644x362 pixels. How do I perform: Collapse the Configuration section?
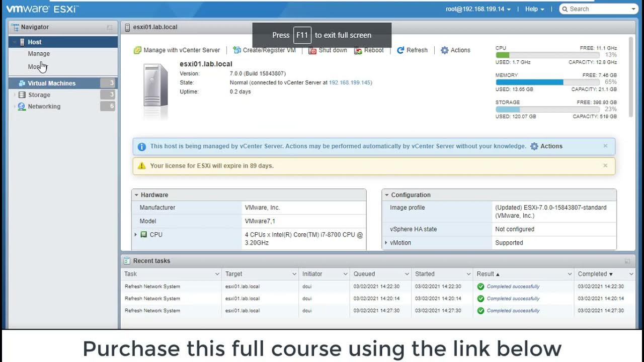point(387,195)
